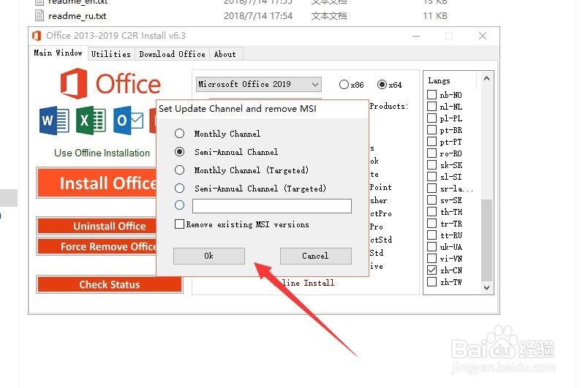This screenshot has width=588, height=388.
Task: Check the pt-BR language box
Action: coord(432,130)
